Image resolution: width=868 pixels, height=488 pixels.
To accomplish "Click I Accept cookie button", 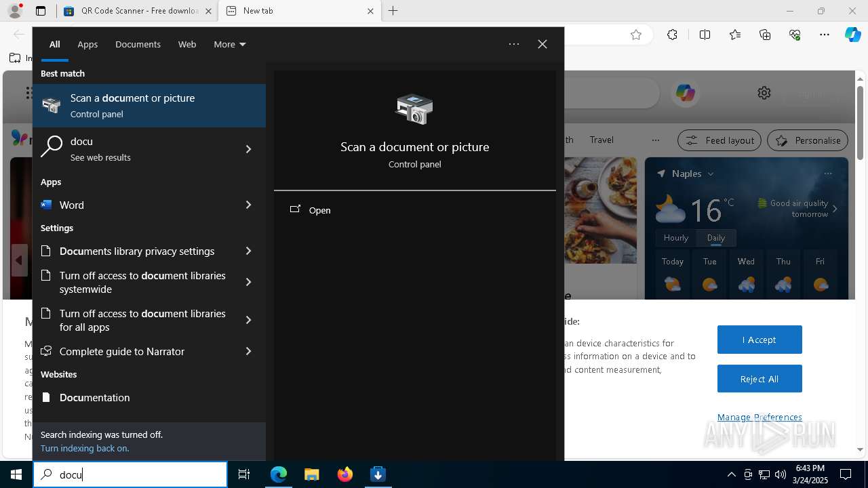I will pyautogui.click(x=759, y=340).
